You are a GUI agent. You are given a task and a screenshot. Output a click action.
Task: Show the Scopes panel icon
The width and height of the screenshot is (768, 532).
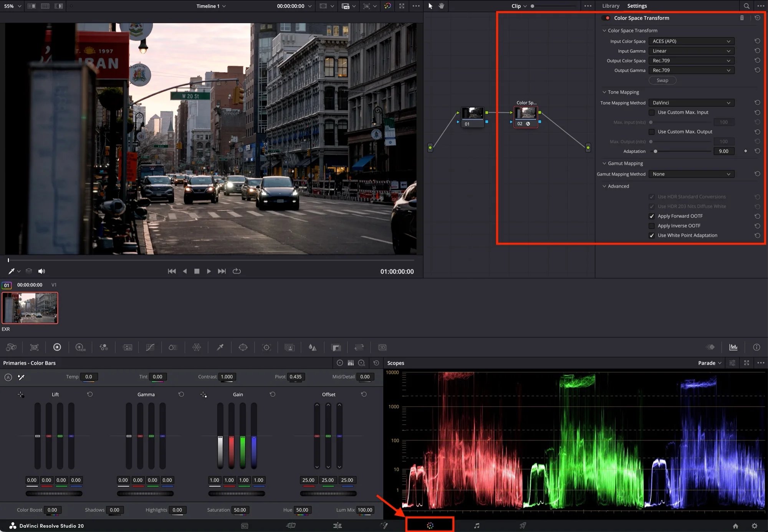click(733, 347)
